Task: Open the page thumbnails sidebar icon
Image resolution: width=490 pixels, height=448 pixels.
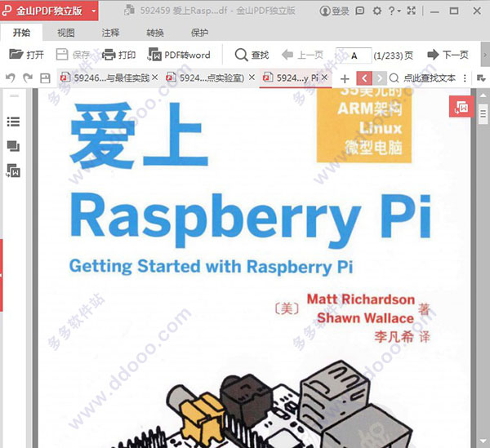Action: (x=13, y=146)
